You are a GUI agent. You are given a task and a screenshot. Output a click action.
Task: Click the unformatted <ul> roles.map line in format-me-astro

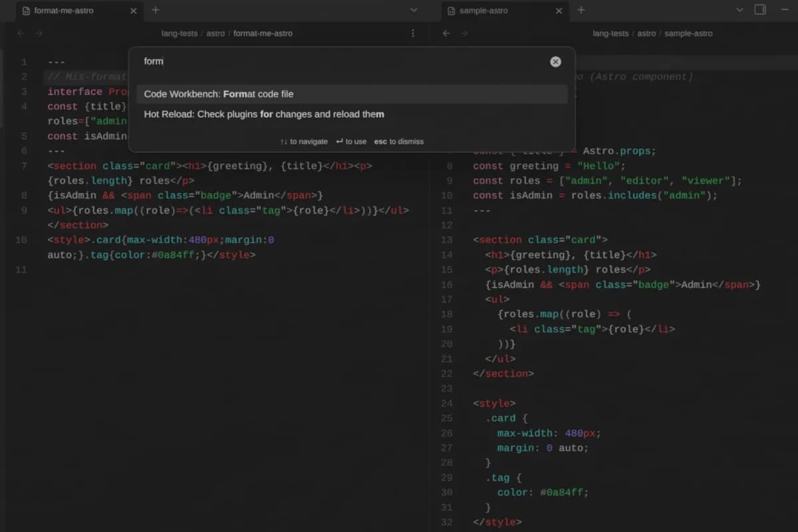228,210
